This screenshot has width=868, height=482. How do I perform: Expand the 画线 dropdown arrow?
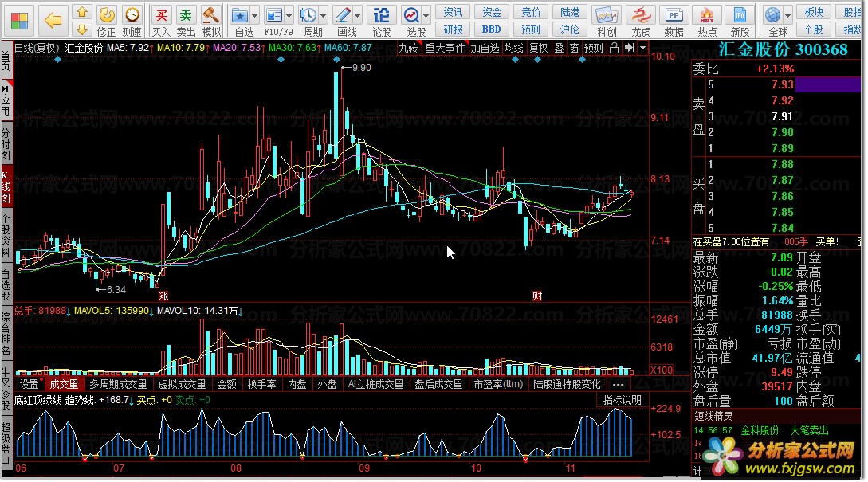358,15
